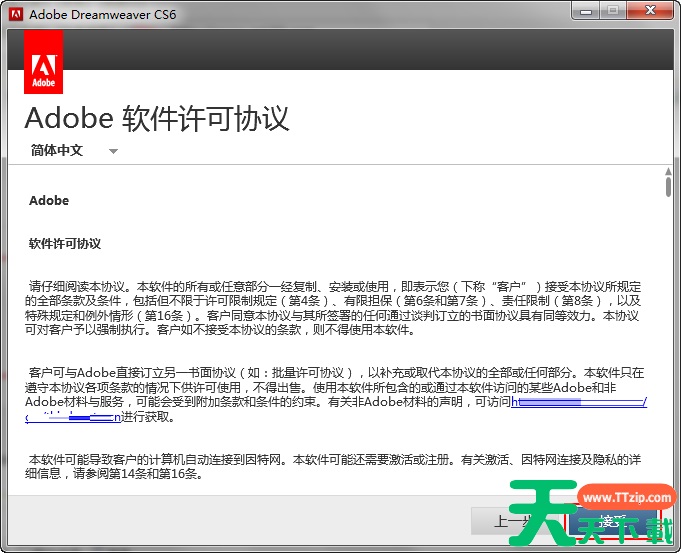Click the license scrollbar thumb
681x553 pixels.
point(668,189)
